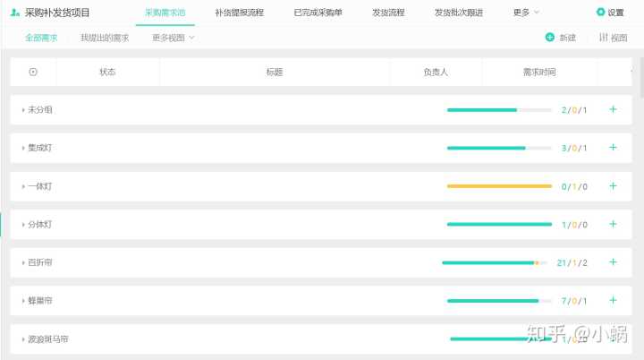Click the project icon beside 采购补发货项目

click(15, 13)
